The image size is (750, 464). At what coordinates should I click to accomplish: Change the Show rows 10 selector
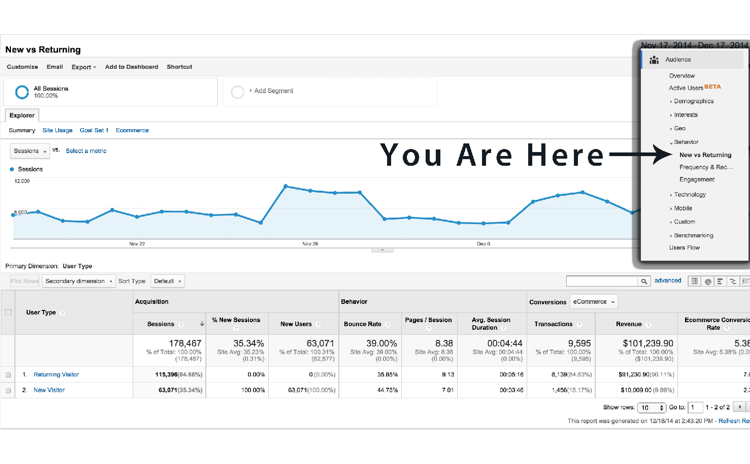coord(651,408)
